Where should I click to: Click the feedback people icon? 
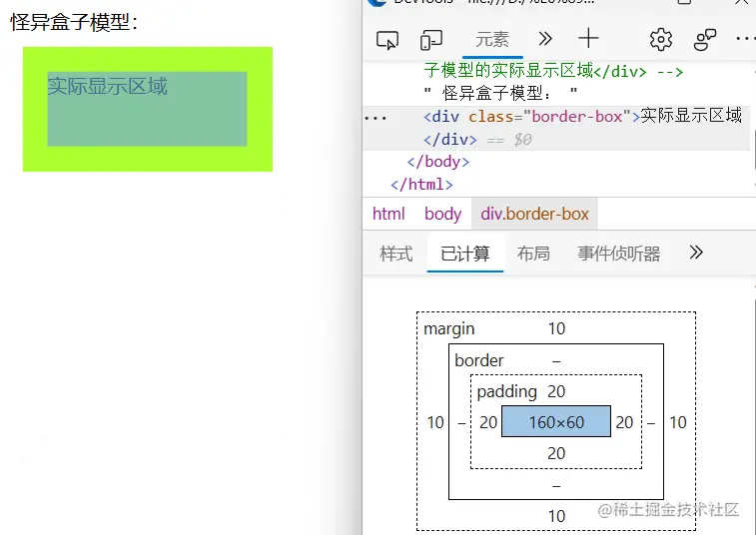click(x=704, y=40)
